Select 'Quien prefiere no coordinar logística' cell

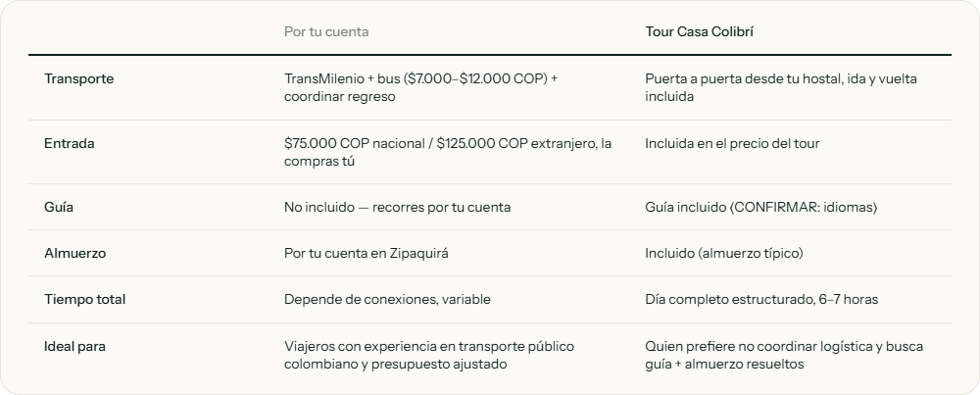pos(784,355)
